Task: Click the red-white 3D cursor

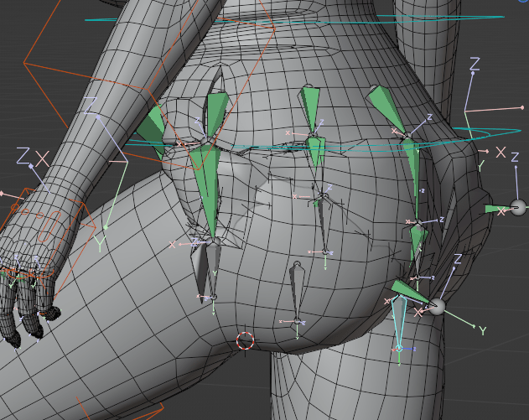Action: [x=245, y=340]
